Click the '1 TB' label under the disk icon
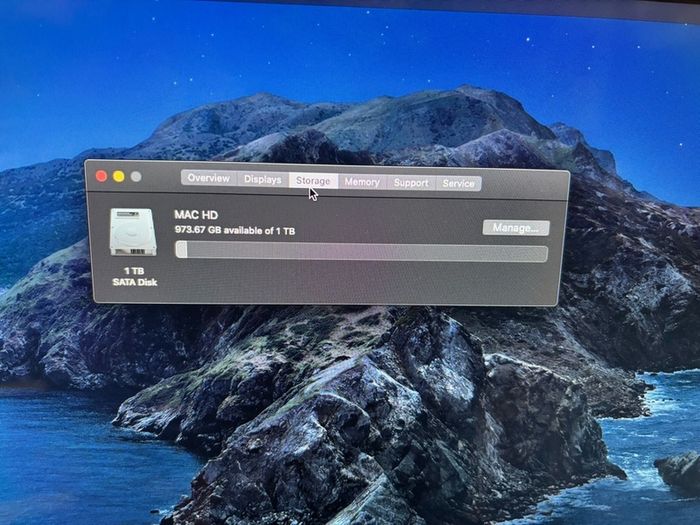 [x=134, y=271]
